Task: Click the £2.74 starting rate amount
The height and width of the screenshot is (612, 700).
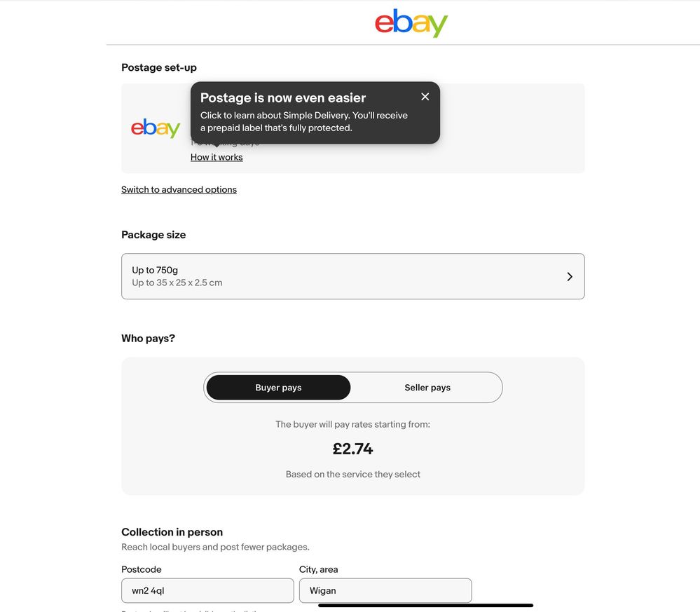Action: pos(352,449)
